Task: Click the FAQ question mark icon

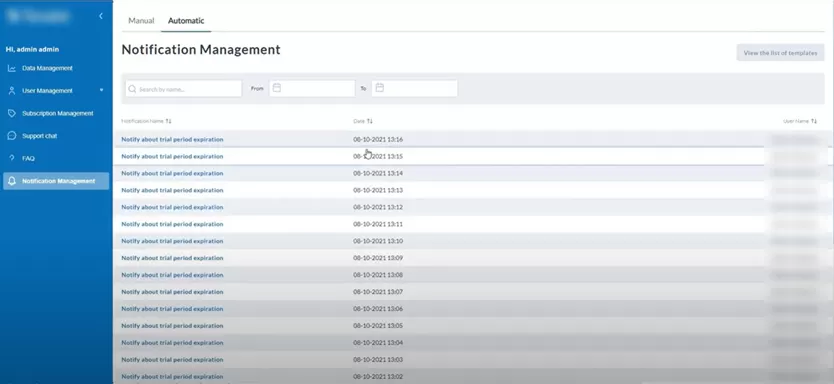Action: 12,158
